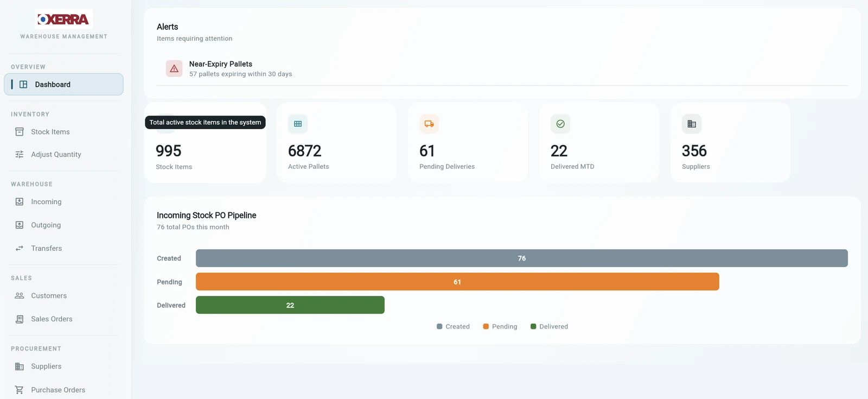Click the Purchase Orders cart icon
The height and width of the screenshot is (399, 868).
(20, 390)
